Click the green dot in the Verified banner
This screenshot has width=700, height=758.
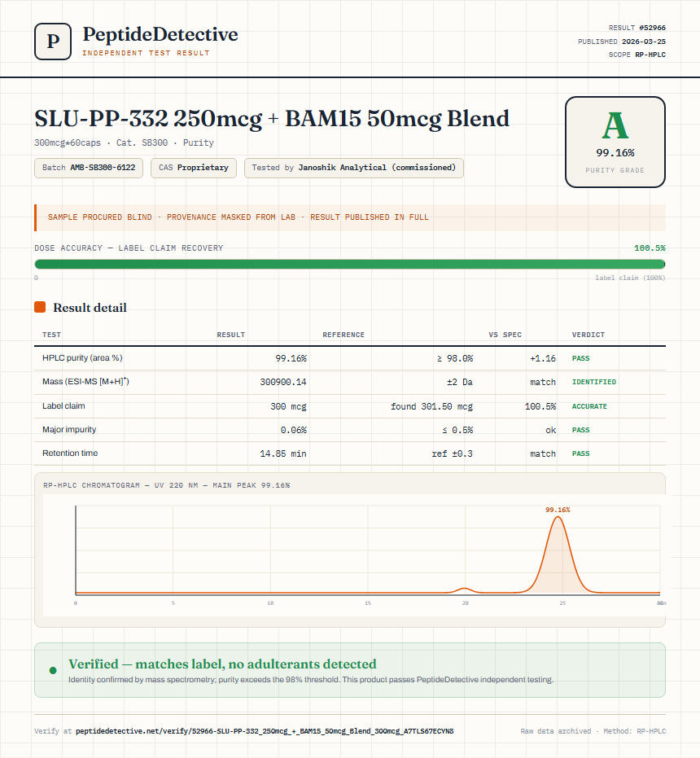point(53,670)
